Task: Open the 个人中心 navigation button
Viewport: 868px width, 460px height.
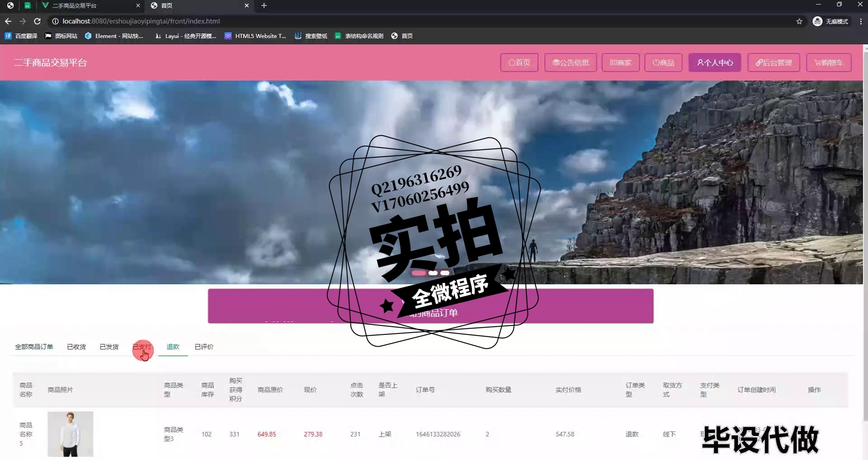Action: pyautogui.click(x=715, y=62)
